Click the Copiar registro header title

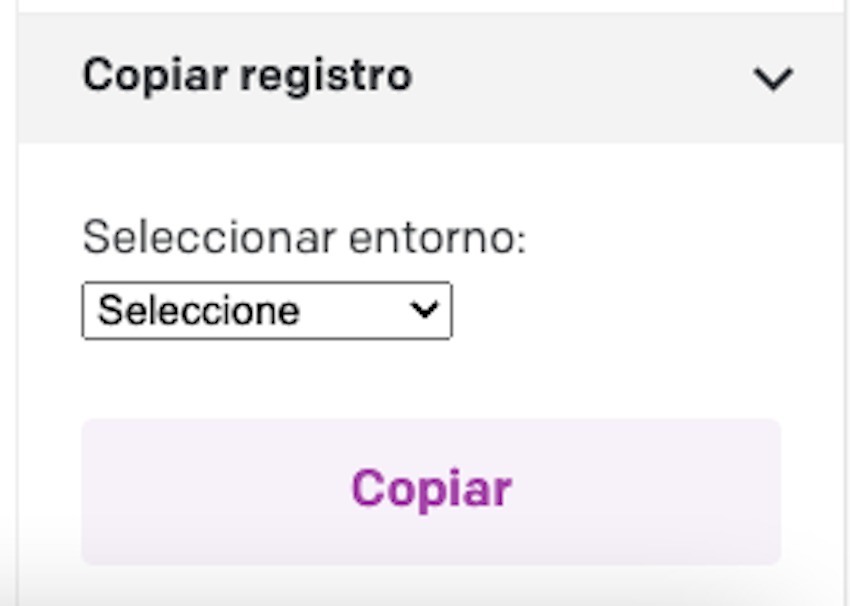[248, 76]
